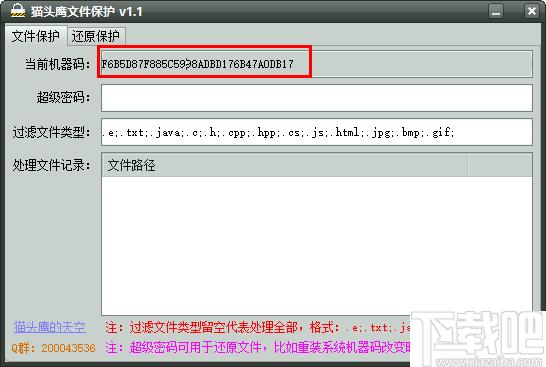Click the 过滤文件类型 label
The width and height of the screenshot is (546, 367).
(x=51, y=132)
